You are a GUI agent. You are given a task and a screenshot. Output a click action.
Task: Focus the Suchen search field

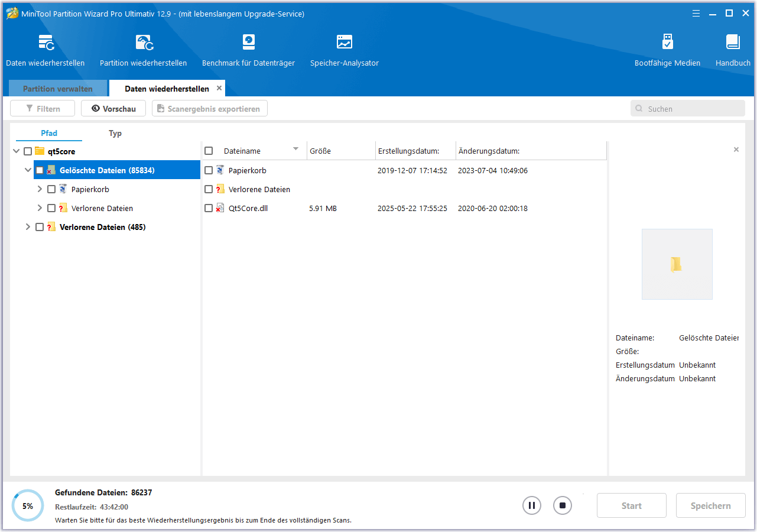(x=688, y=109)
